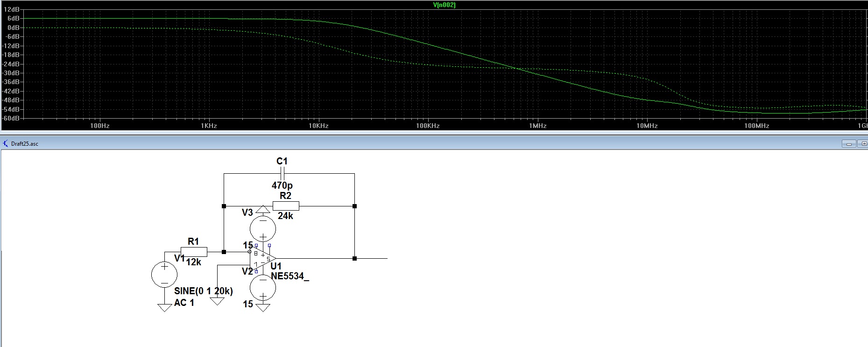Click the V3 source label

[247, 212]
